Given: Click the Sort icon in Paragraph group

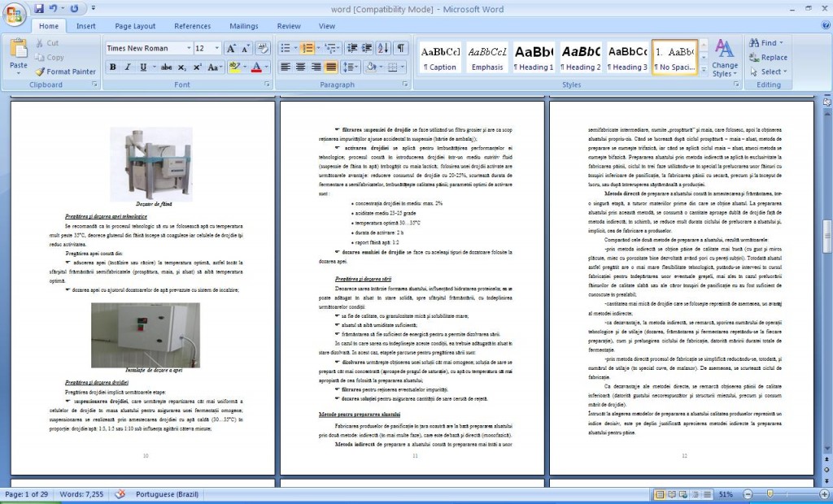Looking at the screenshot, I should (x=383, y=48).
